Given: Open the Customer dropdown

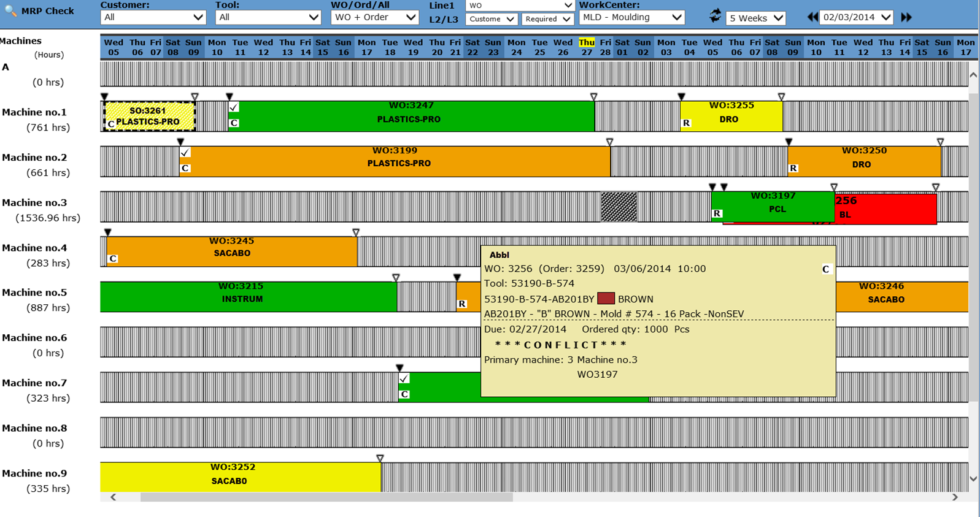Looking at the screenshot, I should click(153, 17).
